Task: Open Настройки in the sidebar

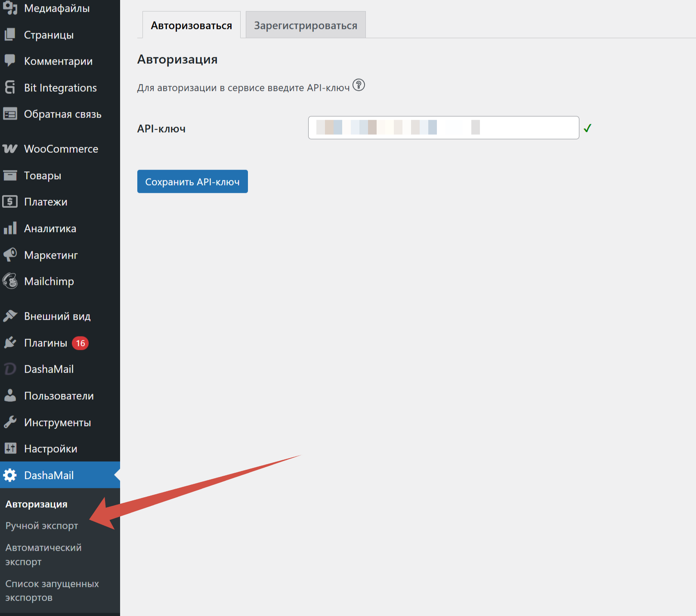Action: pyautogui.click(x=50, y=449)
